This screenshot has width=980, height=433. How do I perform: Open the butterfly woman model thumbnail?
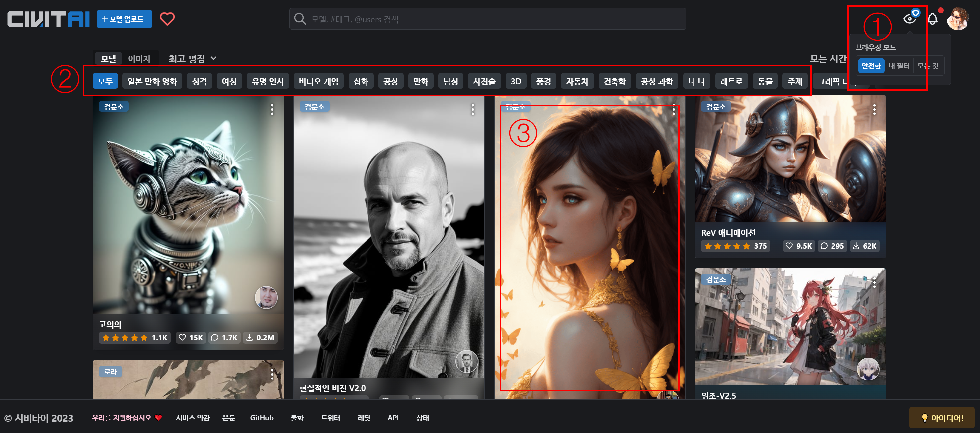click(x=589, y=248)
